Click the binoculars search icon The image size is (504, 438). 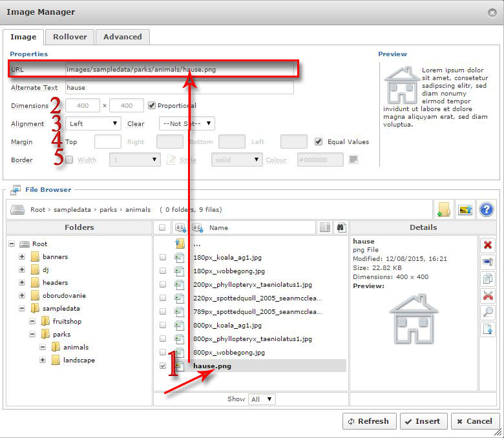coord(341,227)
